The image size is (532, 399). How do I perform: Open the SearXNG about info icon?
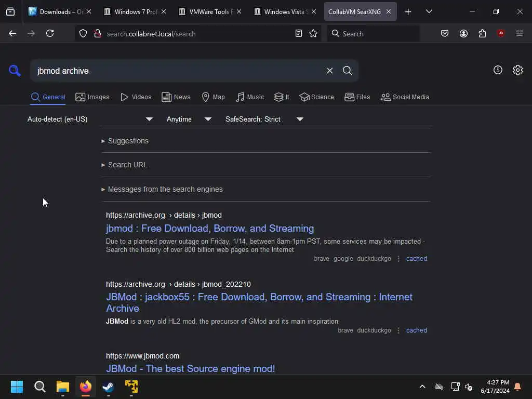point(498,70)
